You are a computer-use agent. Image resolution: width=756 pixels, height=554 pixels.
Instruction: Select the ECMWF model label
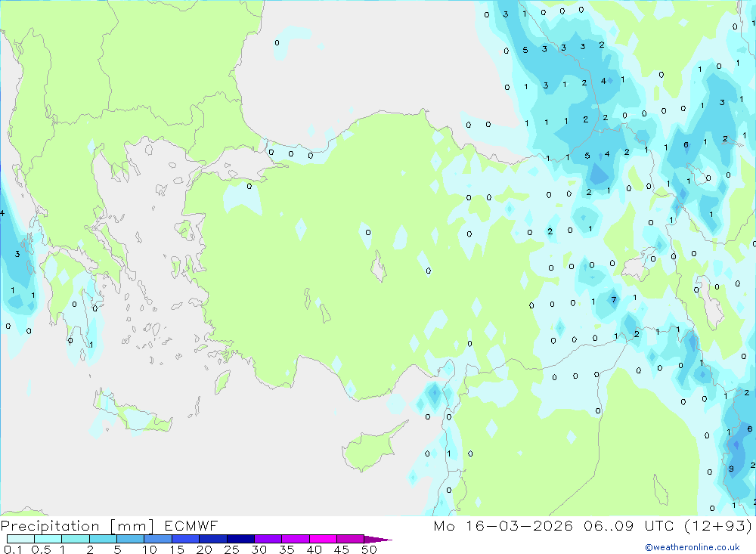[x=191, y=525]
